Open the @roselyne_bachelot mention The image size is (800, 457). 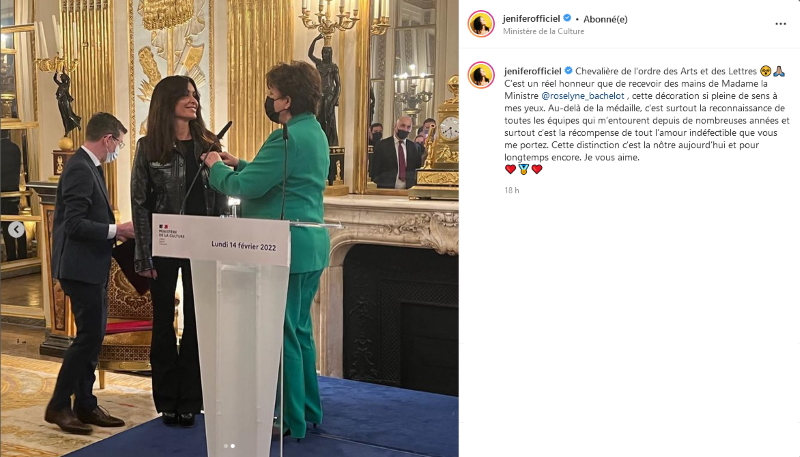(x=583, y=96)
